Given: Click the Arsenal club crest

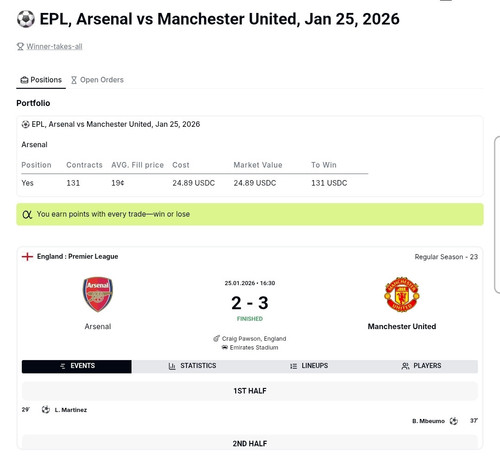Looking at the screenshot, I should (98, 294).
